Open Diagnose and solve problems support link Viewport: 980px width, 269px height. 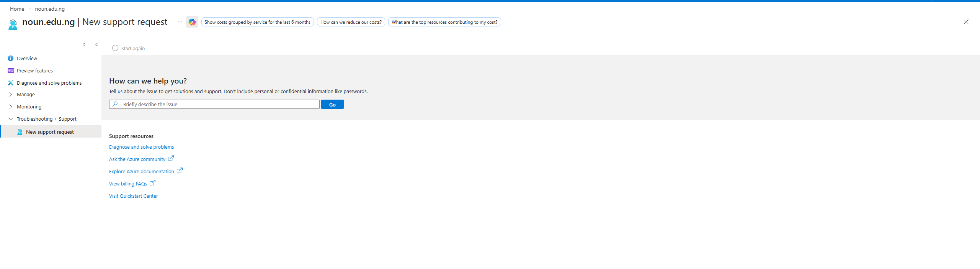[x=141, y=147]
